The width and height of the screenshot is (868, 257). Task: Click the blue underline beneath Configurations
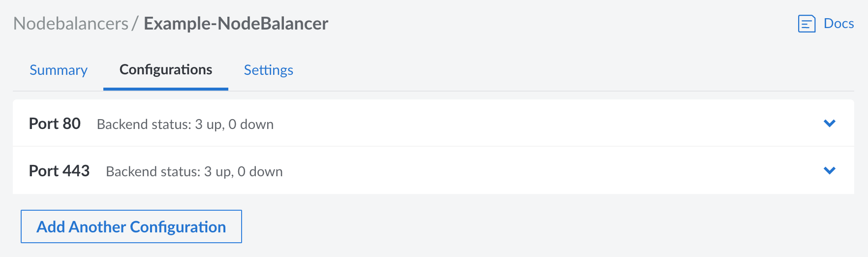pos(166,89)
